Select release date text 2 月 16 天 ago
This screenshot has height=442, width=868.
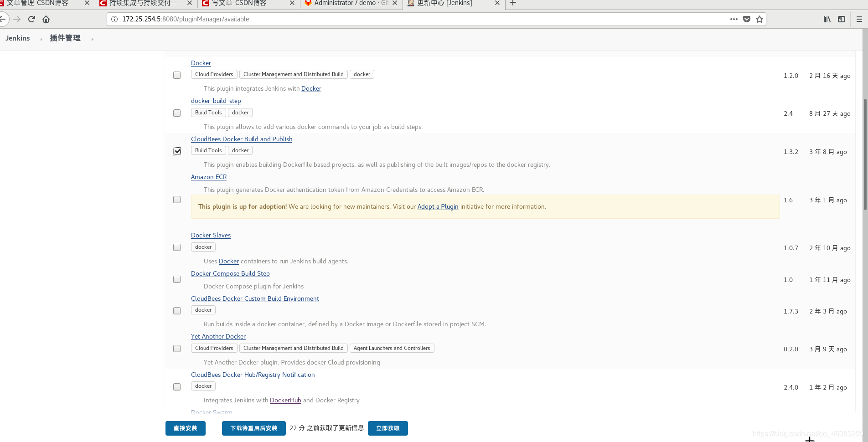(830, 76)
